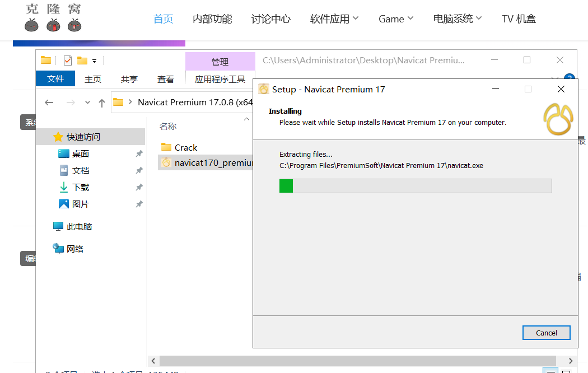This screenshot has width=588, height=373.
Task: Open 文档 in the navigation pane
Action: pos(80,171)
